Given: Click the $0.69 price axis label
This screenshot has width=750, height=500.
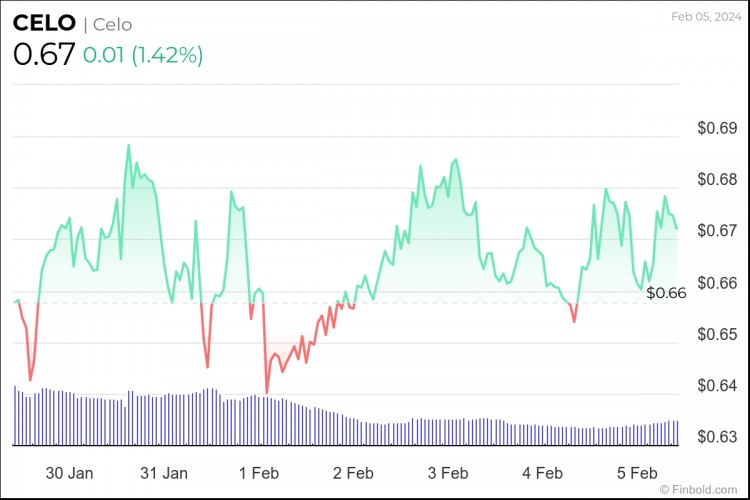Looking at the screenshot, I should click(716, 129).
